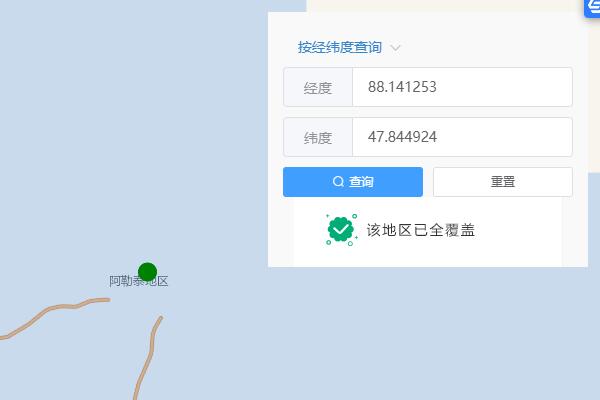Image resolution: width=600 pixels, height=400 pixels.
Task: Click the blue layers icon at top-right corner
Action: pos(592,8)
